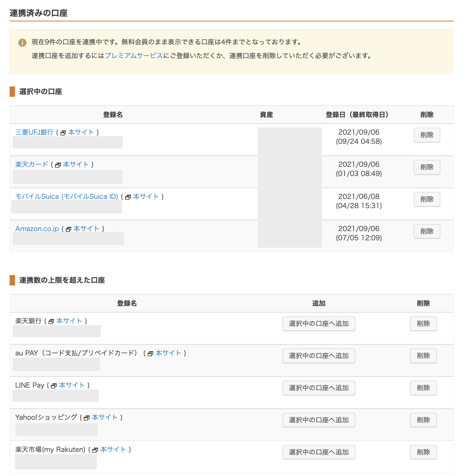
Task: Click external window icon beside Amazon.co.jp
Action: point(69,229)
